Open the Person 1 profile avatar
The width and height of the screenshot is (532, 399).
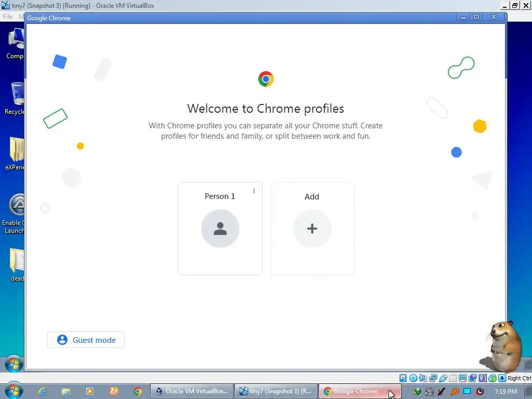220,229
